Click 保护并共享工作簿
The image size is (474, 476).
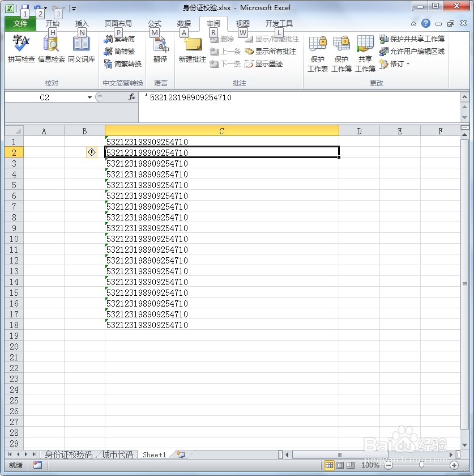coord(412,39)
